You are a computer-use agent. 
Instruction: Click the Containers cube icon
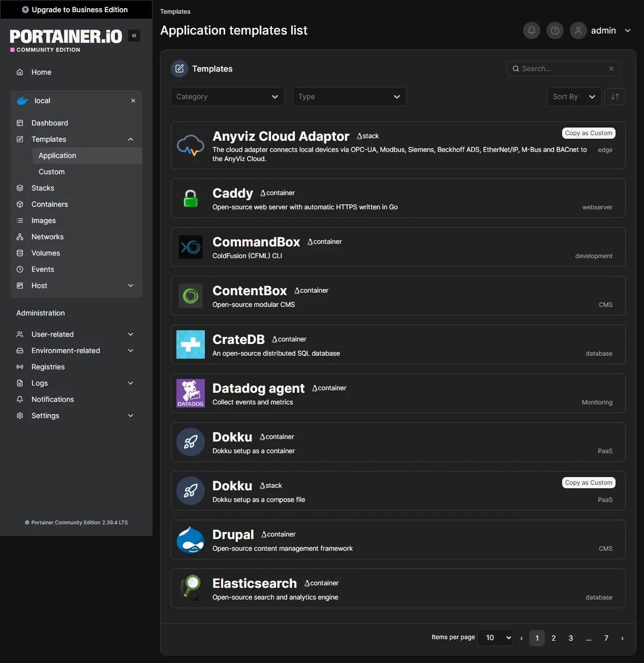pyautogui.click(x=20, y=204)
